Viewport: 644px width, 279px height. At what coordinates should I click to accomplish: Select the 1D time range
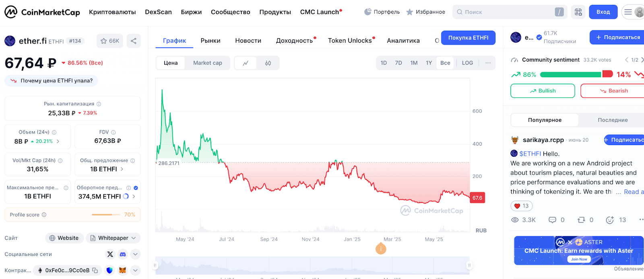pos(384,63)
